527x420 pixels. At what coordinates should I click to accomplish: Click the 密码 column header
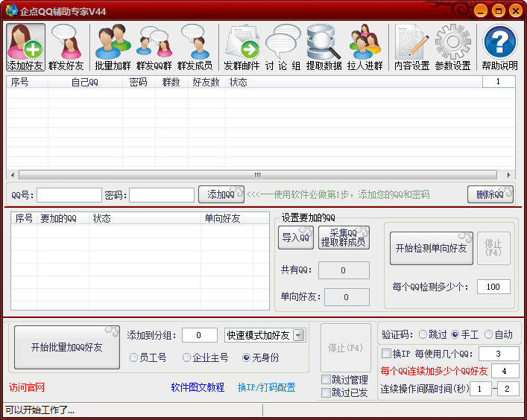(x=139, y=82)
